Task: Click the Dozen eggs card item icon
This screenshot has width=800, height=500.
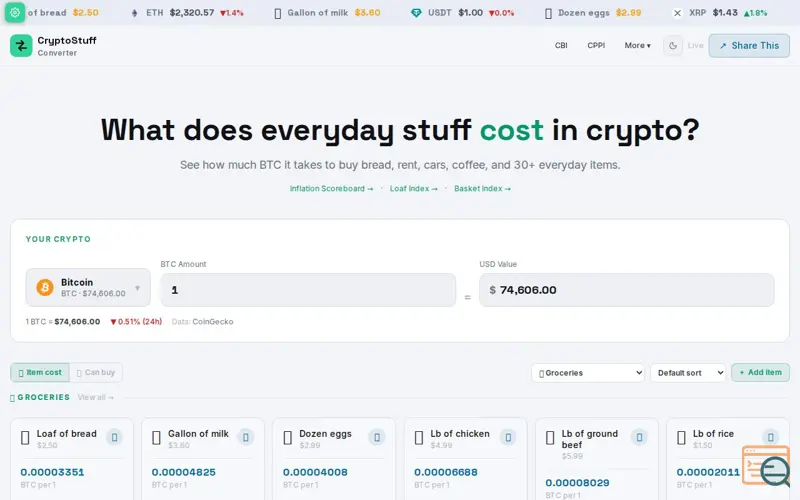Action: pyautogui.click(x=287, y=438)
